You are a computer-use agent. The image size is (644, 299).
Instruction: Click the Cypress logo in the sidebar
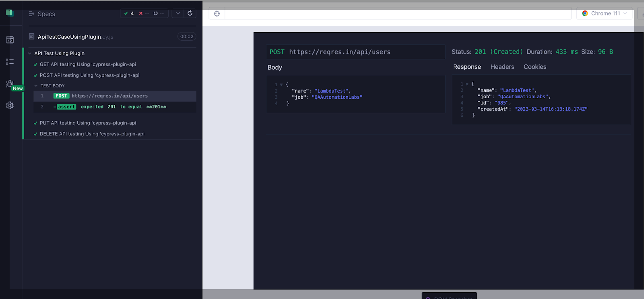[x=10, y=13]
